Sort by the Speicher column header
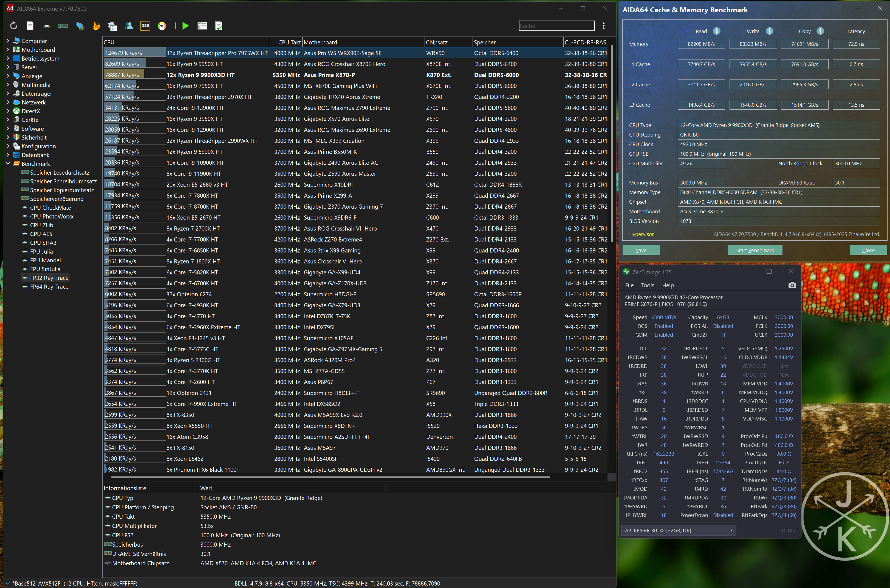Viewport: 890px width, 588px height. (518, 42)
